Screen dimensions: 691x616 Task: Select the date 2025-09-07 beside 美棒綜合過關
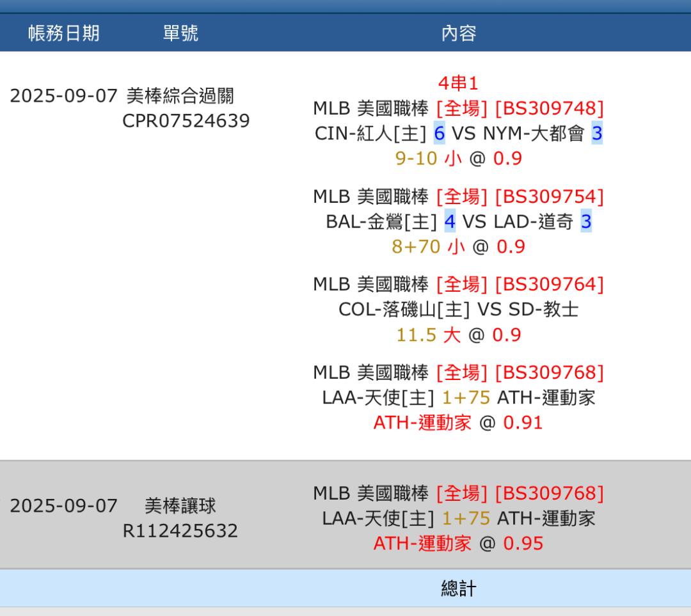pos(64,95)
